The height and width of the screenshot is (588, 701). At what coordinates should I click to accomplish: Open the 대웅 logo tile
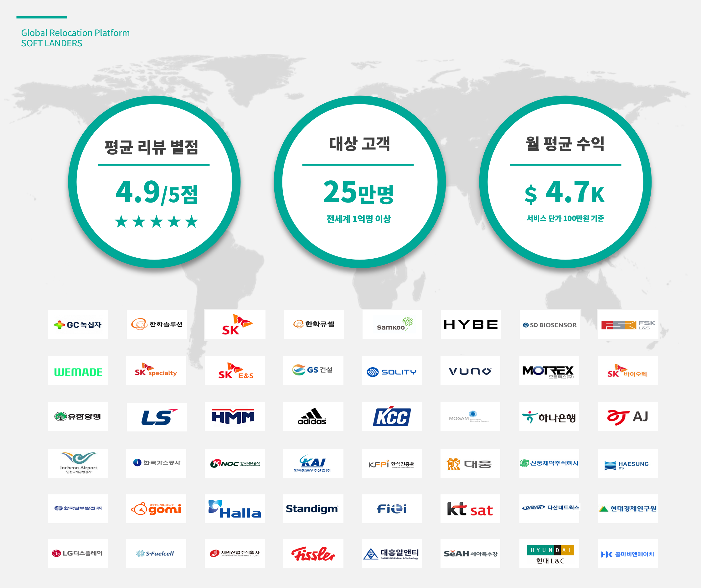pyautogui.click(x=470, y=463)
